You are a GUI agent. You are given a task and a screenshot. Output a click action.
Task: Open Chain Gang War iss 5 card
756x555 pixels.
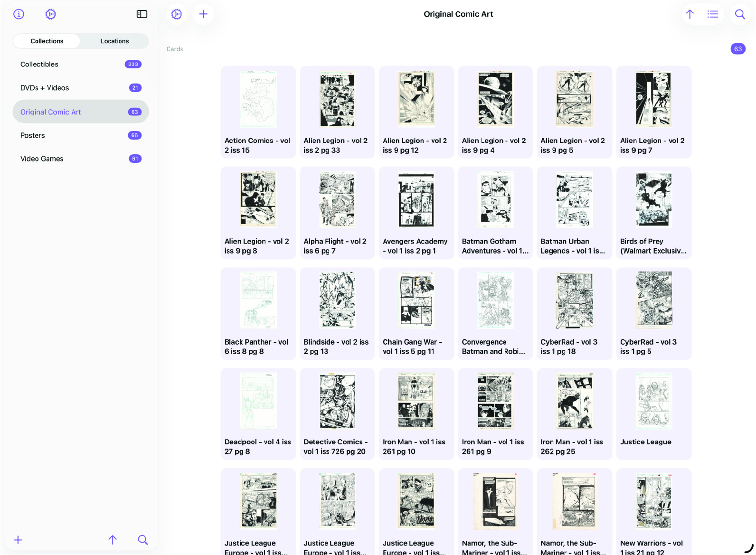(x=416, y=313)
